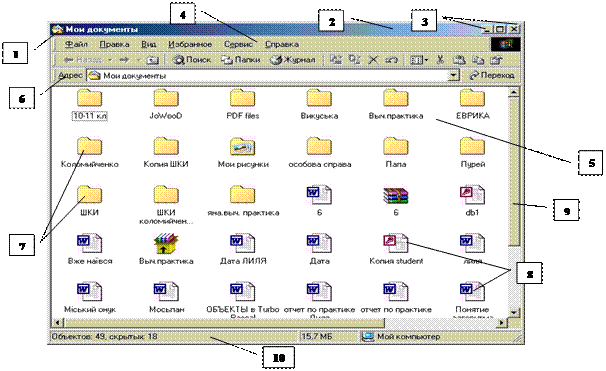The width and height of the screenshot is (606, 371).
Task: Select the Мои рисунки pictures folder
Action: [243, 153]
